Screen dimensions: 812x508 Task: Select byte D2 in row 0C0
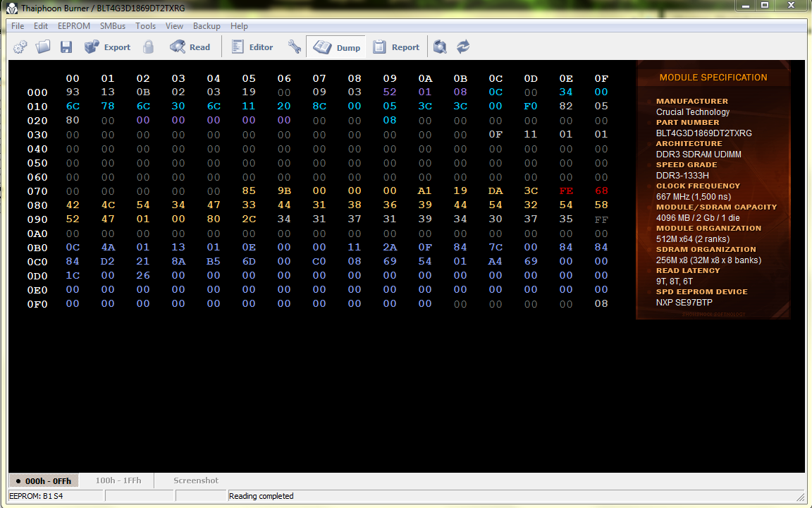click(108, 261)
